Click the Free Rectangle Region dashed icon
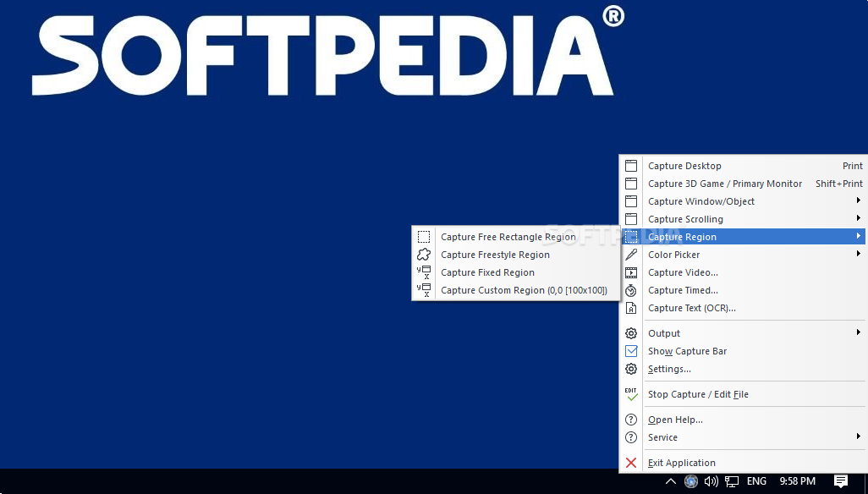Viewport: 868px width, 494px height. (424, 237)
